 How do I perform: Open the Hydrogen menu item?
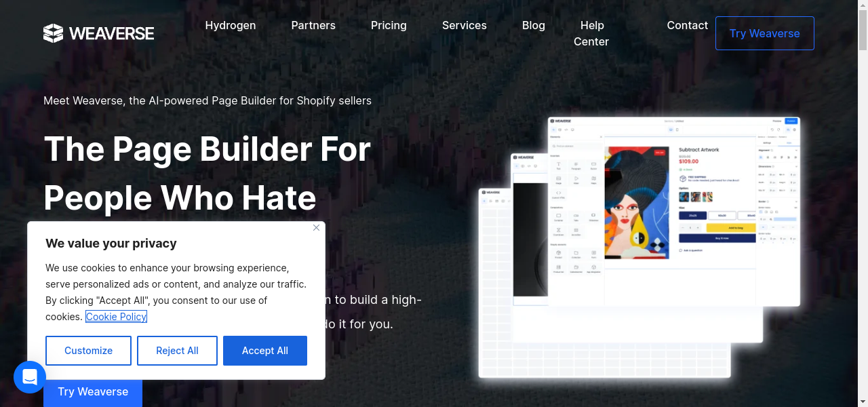(231, 25)
